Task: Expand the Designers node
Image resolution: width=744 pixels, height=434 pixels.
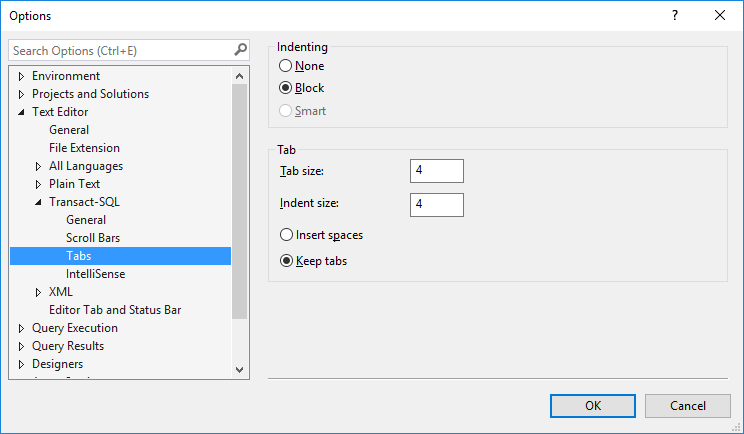Action: coord(21,364)
